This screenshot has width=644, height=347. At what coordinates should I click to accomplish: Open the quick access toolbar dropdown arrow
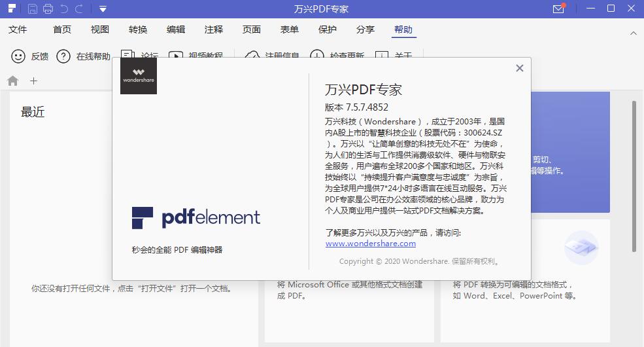coord(103,9)
